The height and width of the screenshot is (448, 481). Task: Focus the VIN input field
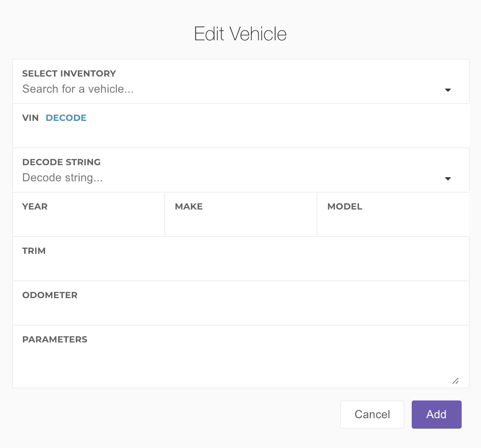(x=240, y=135)
